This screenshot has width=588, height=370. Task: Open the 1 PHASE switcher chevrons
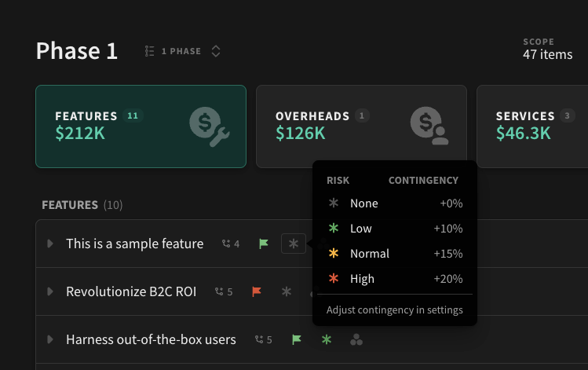coord(216,51)
